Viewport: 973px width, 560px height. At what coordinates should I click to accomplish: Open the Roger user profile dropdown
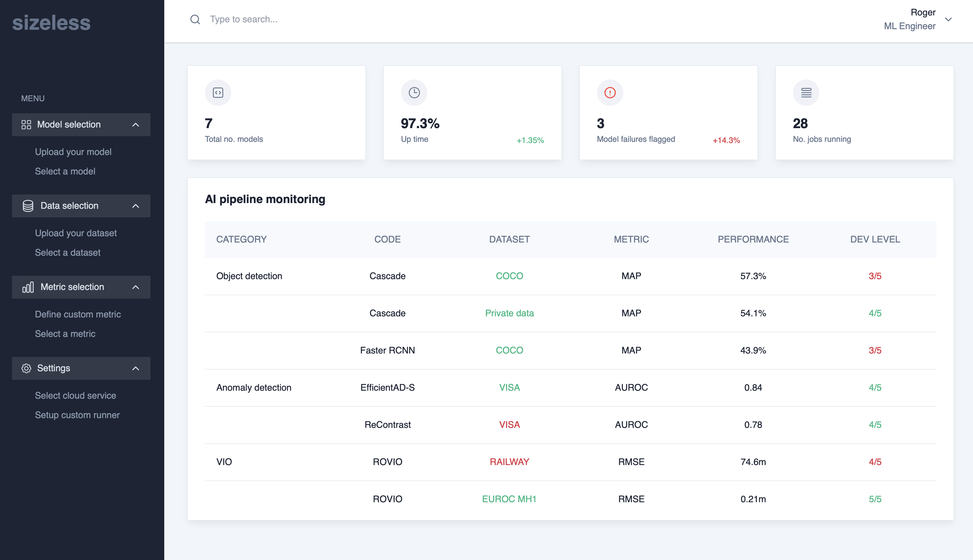point(948,19)
